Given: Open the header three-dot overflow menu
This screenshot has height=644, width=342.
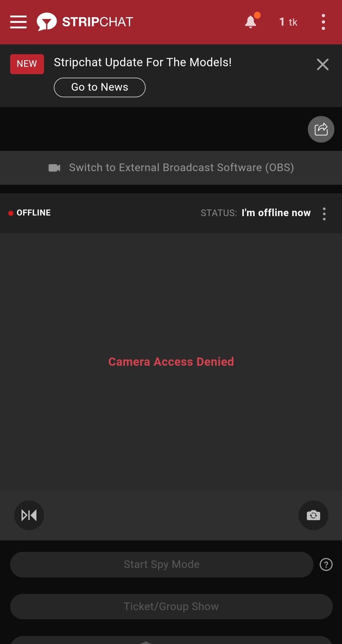Looking at the screenshot, I should (323, 22).
